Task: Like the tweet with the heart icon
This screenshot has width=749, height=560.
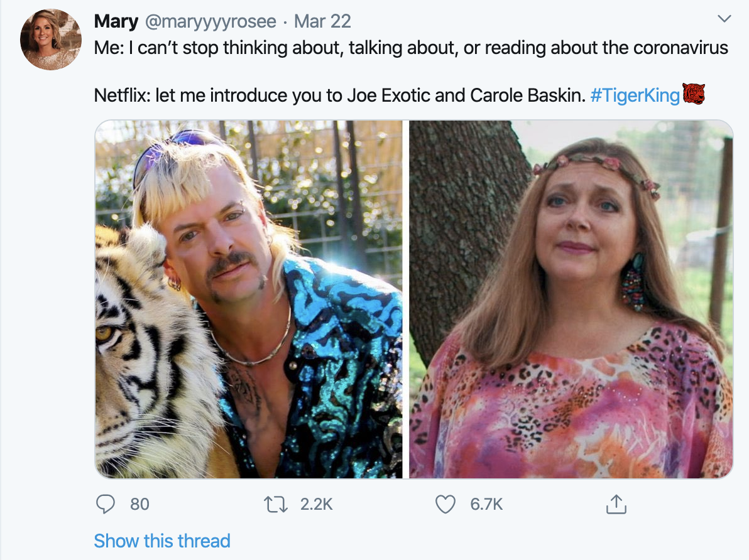Action: (446, 503)
